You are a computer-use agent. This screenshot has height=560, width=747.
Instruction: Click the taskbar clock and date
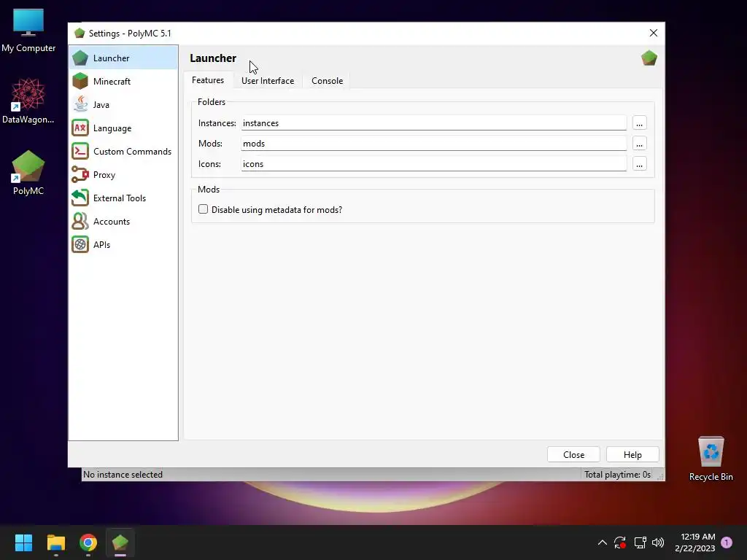[695, 542]
